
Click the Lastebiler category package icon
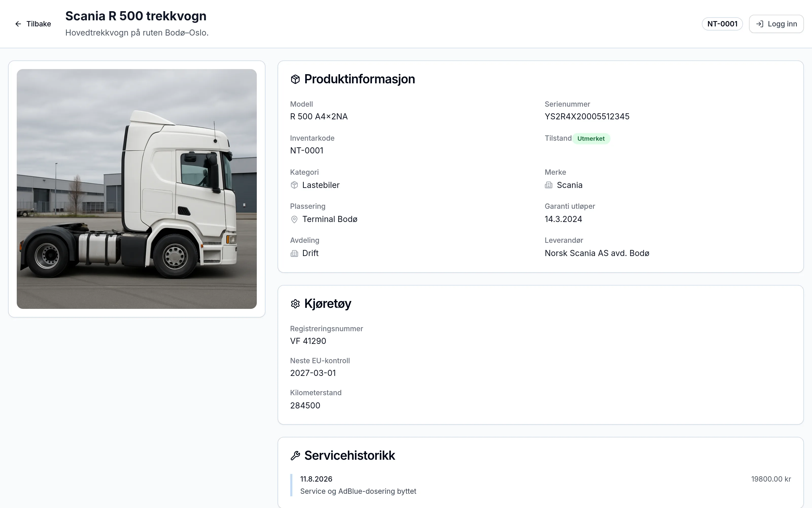[294, 185]
